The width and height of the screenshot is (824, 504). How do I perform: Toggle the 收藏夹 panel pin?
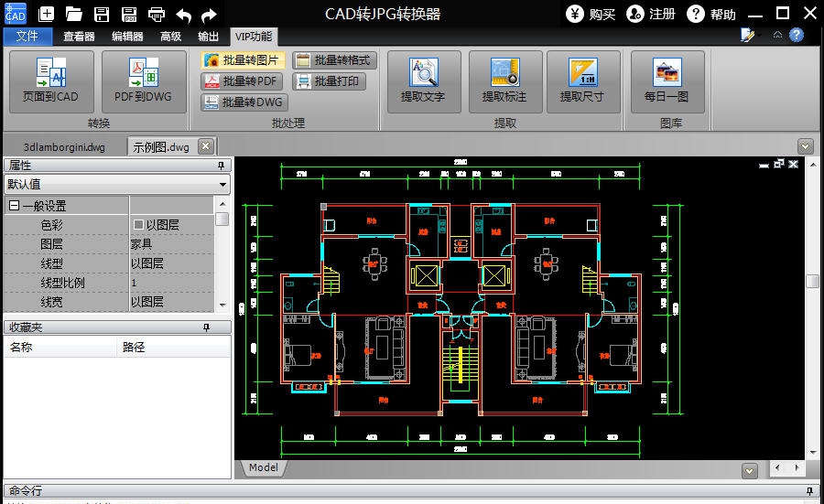221,327
